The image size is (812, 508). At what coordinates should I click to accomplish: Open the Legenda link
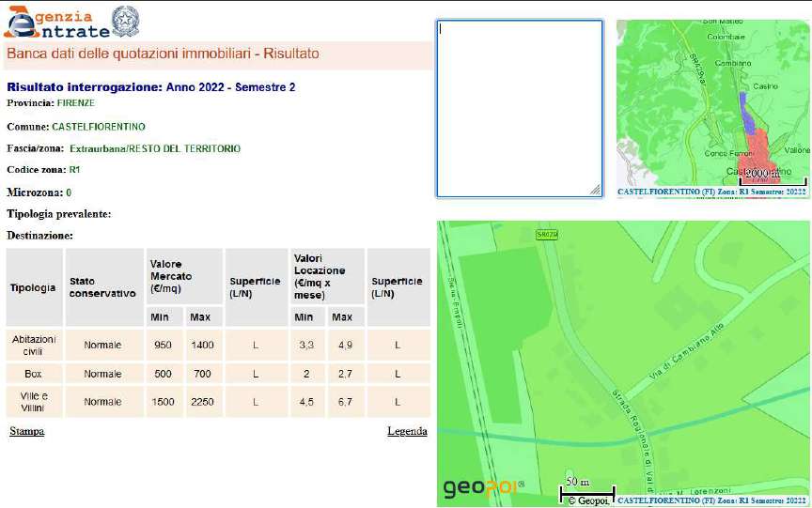pyautogui.click(x=407, y=432)
